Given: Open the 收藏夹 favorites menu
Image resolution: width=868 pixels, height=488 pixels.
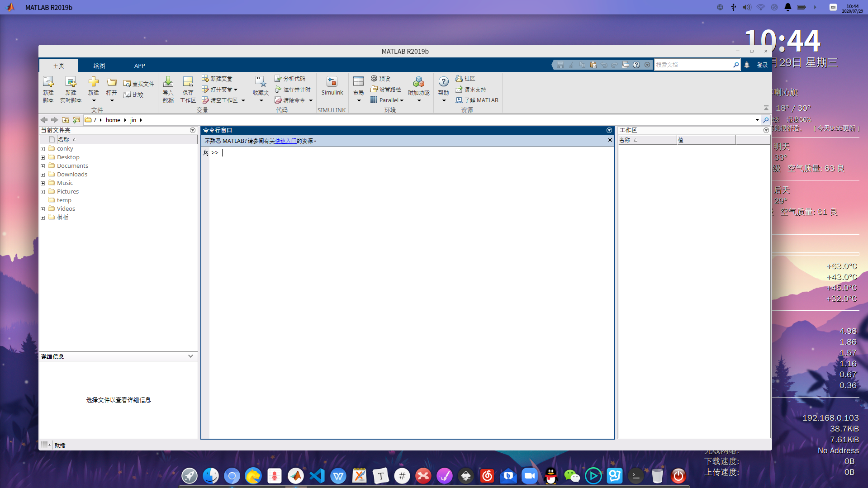Looking at the screenshot, I should pos(261,90).
